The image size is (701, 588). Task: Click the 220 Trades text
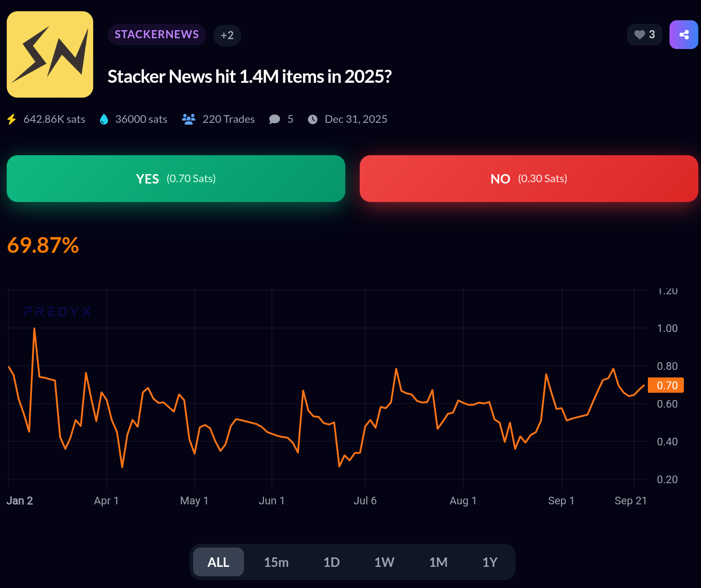(229, 119)
